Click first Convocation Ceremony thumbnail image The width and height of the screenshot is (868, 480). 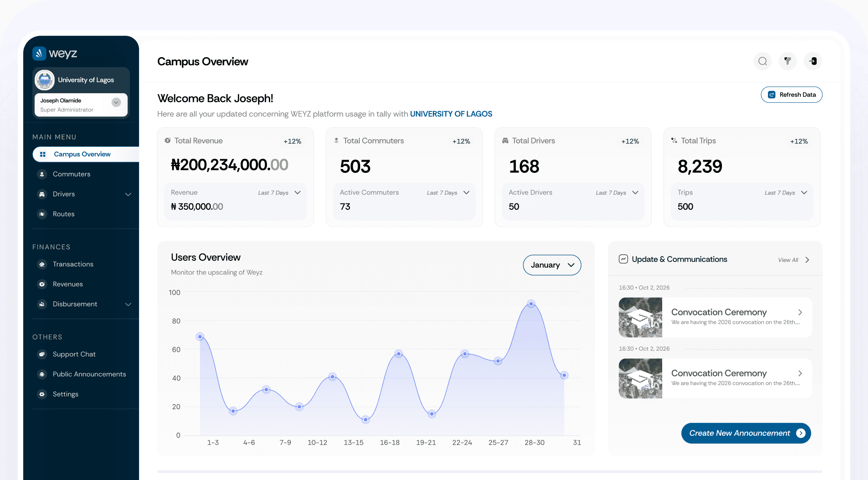pos(640,318)
